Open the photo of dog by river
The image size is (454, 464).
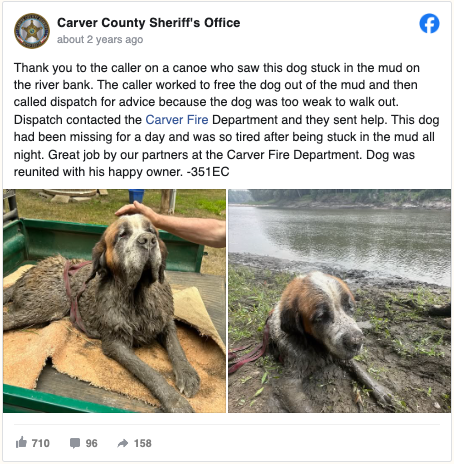click(x=339, y=301)
